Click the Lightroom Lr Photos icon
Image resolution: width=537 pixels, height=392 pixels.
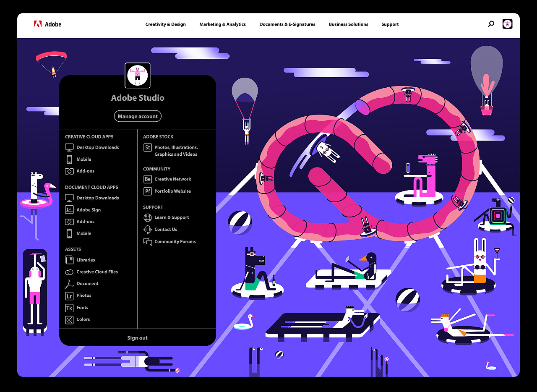tap(69, 296)
